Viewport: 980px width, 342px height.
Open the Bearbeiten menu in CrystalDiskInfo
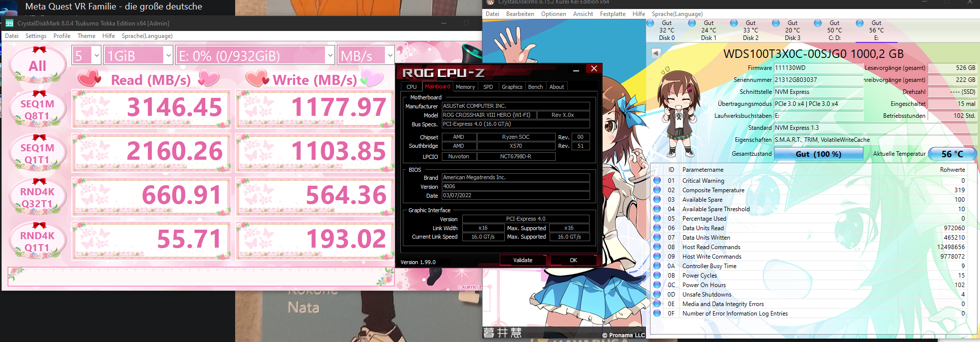(520, 14)
